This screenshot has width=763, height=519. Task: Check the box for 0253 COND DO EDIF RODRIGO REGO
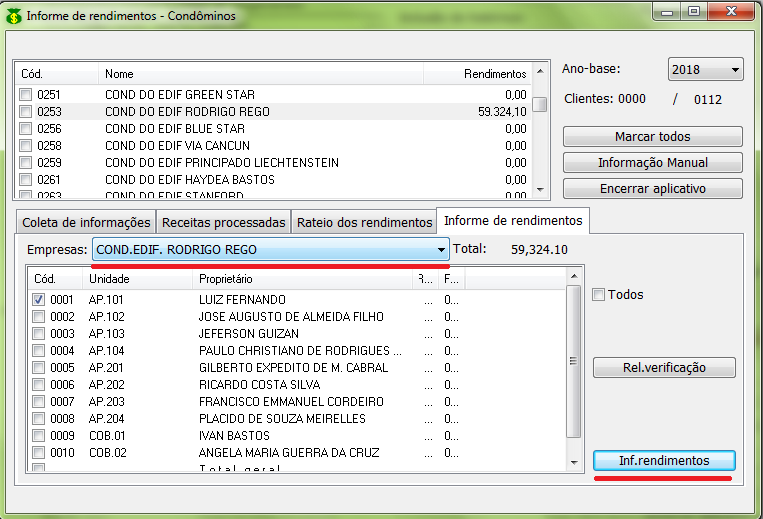pos(25,112)
